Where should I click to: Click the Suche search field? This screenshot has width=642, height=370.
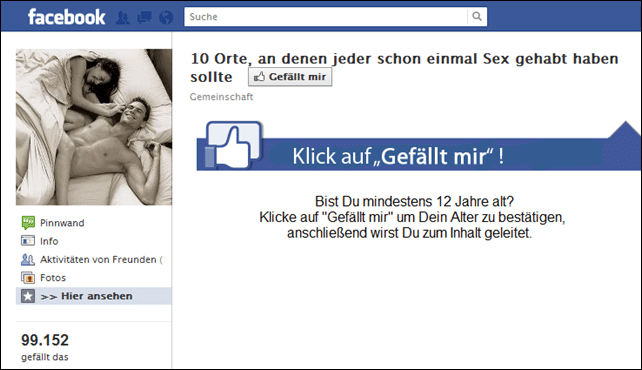tap(326, 17)
